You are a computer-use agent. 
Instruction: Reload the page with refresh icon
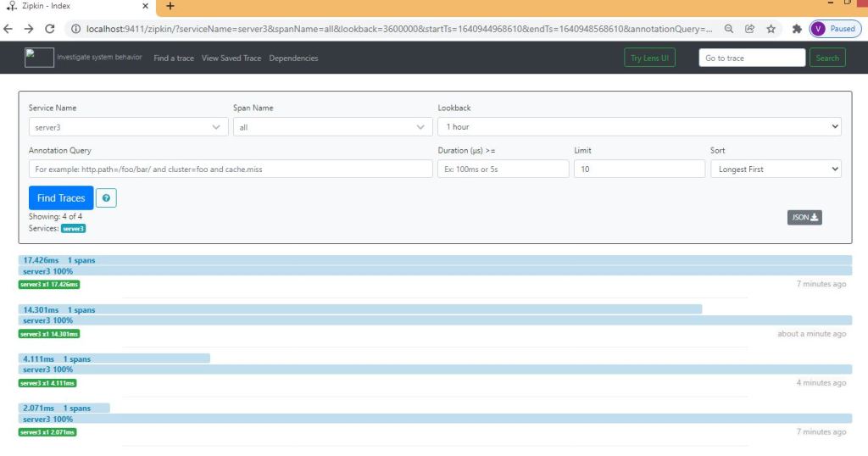coord(50,29)
